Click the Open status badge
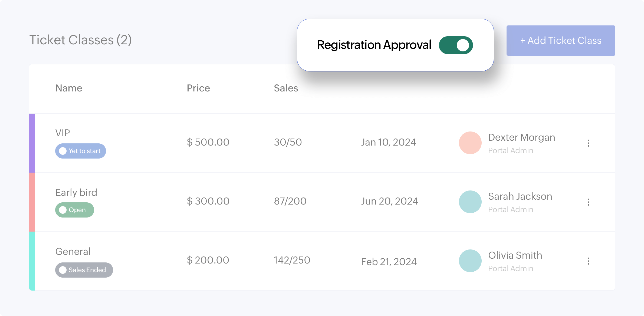This screenshot has width=644, height=316. pos(75,210)
